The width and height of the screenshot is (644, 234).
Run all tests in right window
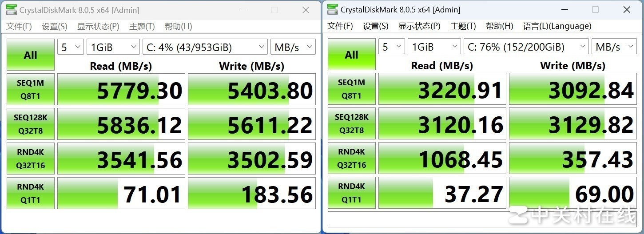tap(351, 55)
